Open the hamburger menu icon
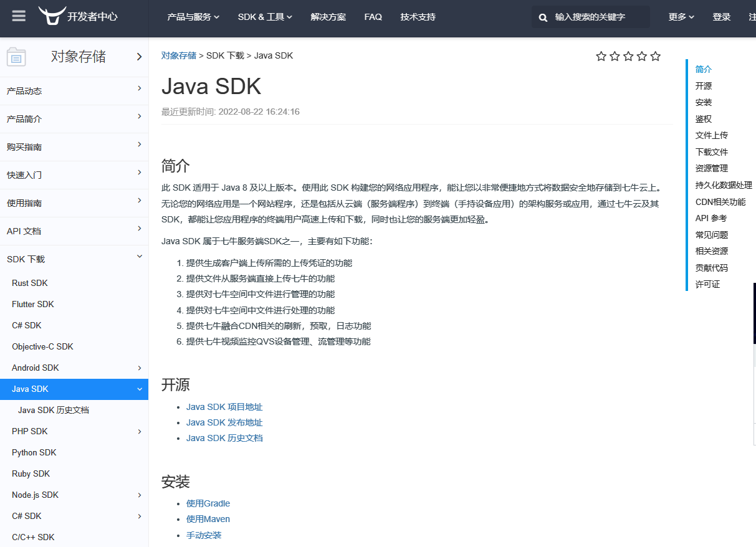Viewport: 756px width, 547px height. click(19, 16)
